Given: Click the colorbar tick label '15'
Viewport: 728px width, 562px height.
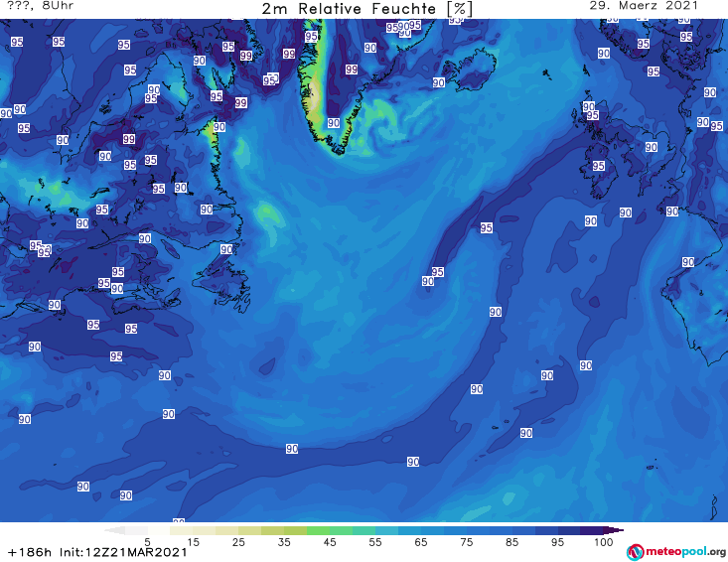Looking at the screenshot, I should click(193, 542).
